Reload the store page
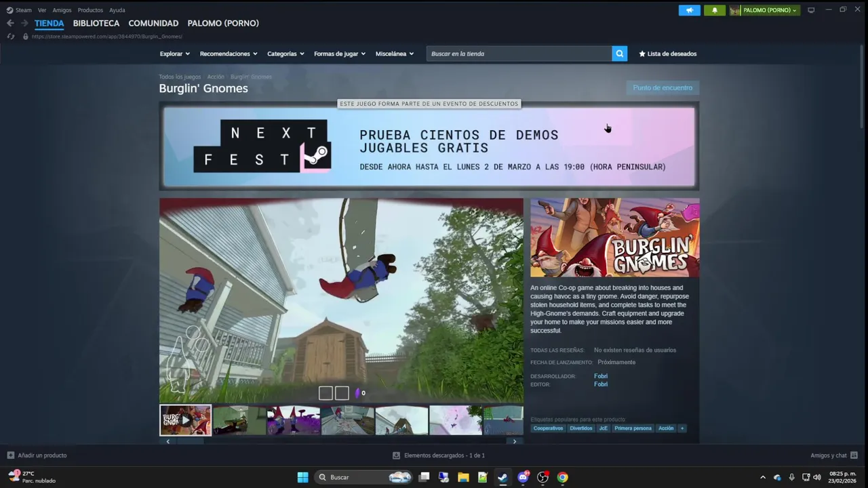This screenshot has width=868, height=488. pos(11,37)
